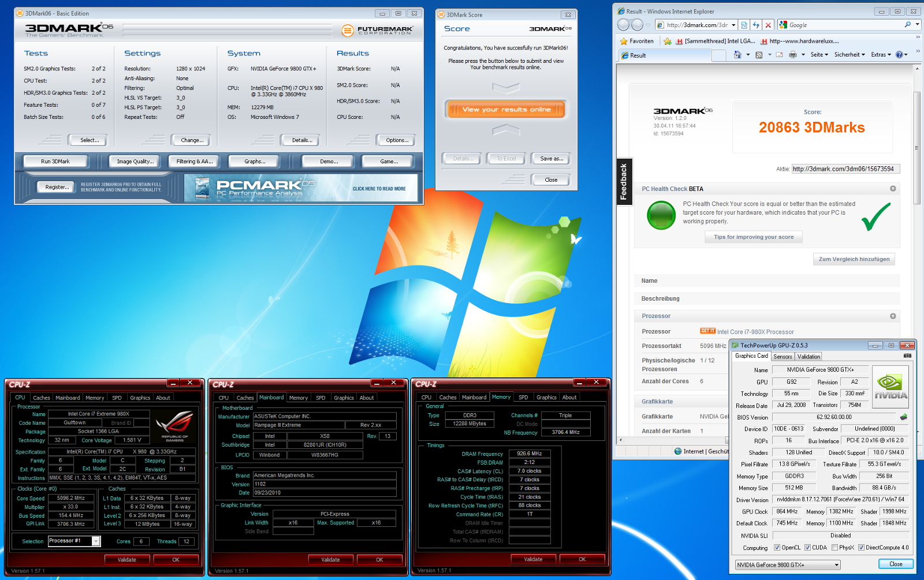Screen dimensions: 924x580
Task: Click the NVIDIA logo in GPU-Z
Action: [891, 387]
